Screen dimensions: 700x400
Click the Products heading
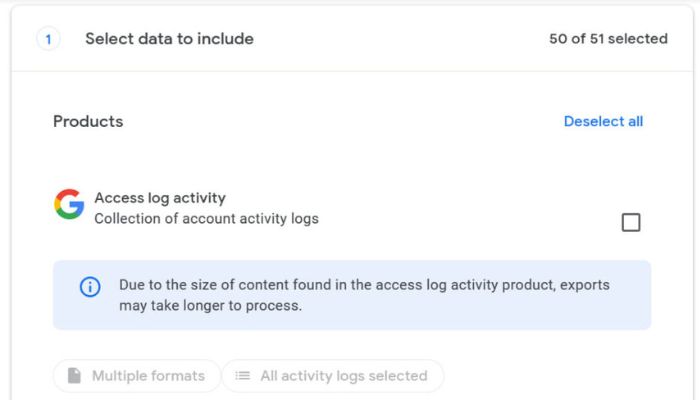[x=88, y=121]
